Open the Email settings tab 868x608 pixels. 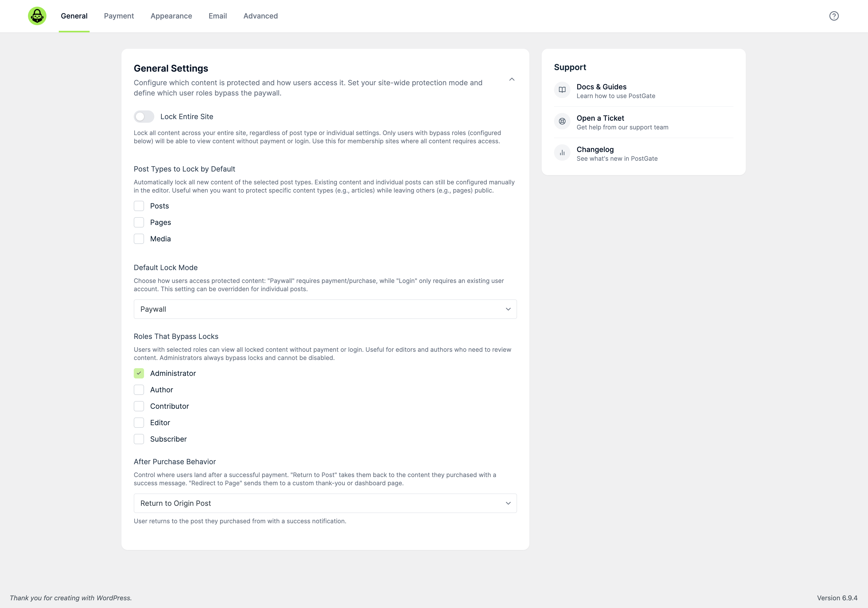coord(218,16)
